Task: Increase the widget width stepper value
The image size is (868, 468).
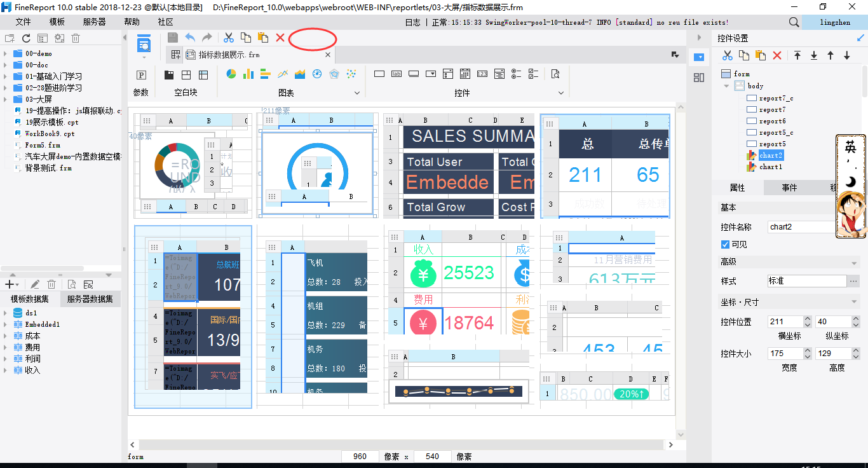Action: (808, 350)
